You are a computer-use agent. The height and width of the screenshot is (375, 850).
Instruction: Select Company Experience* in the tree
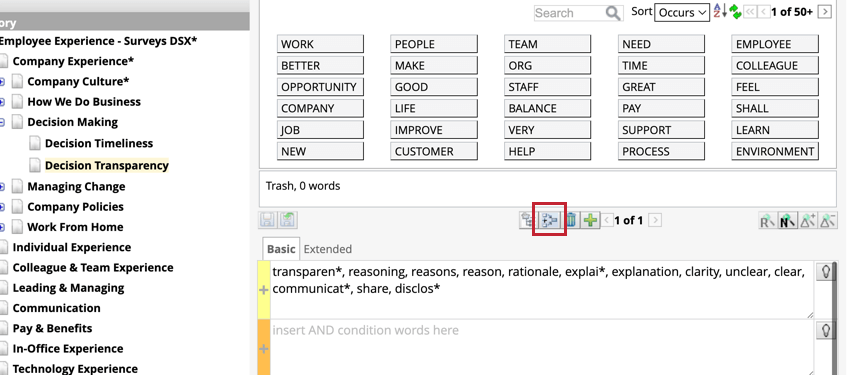(x=73, y=61)
